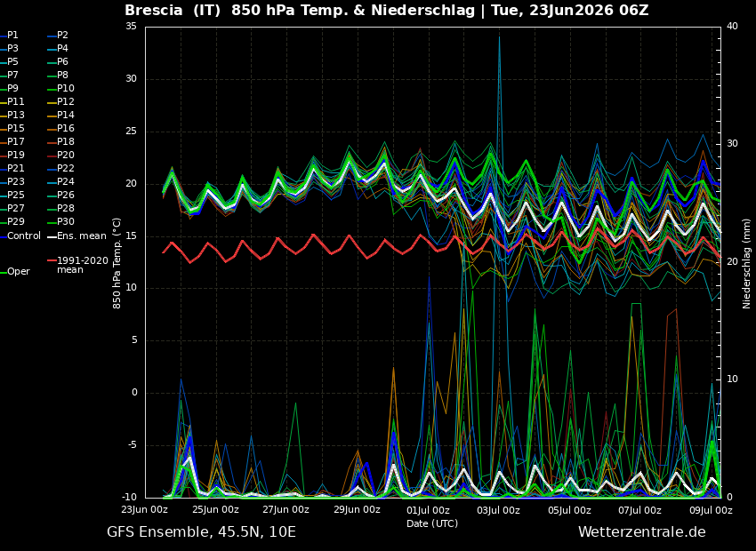Click the "GFS Ensemble, 45.5N, 10E" caption

(201, 532)
